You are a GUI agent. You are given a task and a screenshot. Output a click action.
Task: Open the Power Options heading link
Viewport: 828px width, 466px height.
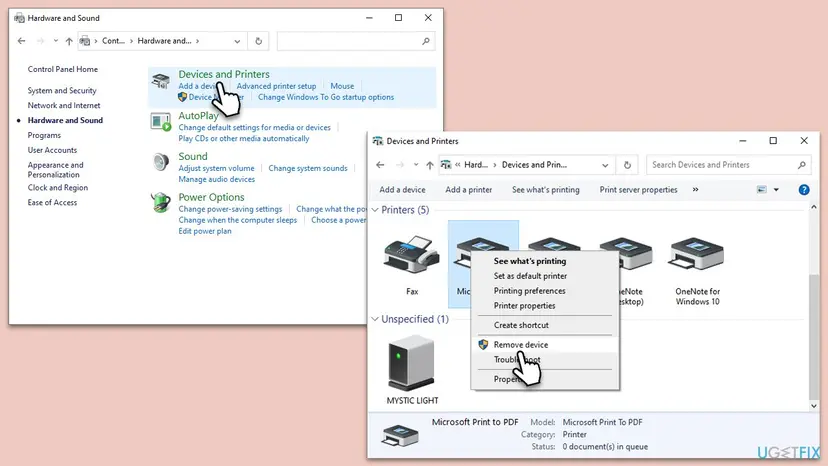pos(211,197)
